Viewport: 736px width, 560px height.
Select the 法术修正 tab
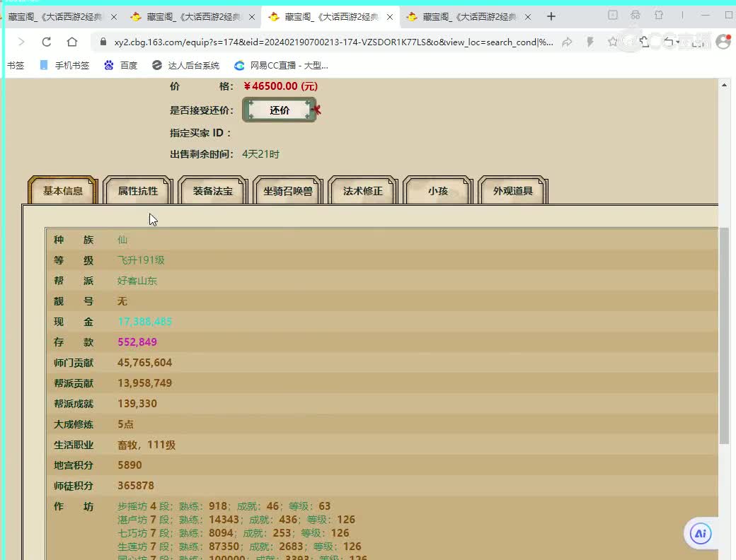363,190
